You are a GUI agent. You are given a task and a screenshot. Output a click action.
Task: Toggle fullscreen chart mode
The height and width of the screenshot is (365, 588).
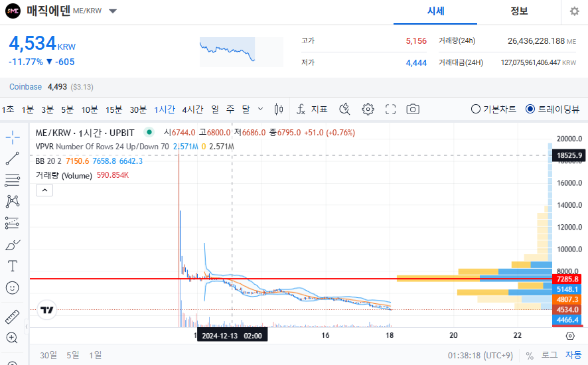click(x=390, y=109)
